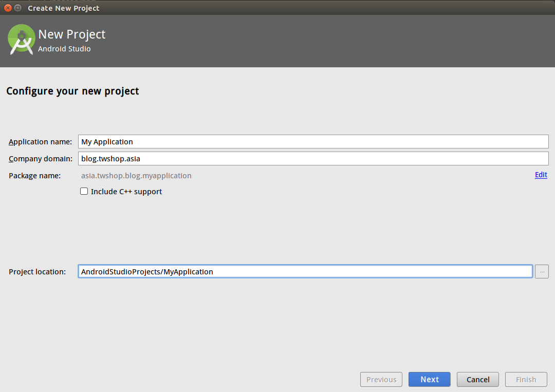Click the Previous button
This screenshot has height=392, width=555.
pyautogui.click(x=381, y=379)
